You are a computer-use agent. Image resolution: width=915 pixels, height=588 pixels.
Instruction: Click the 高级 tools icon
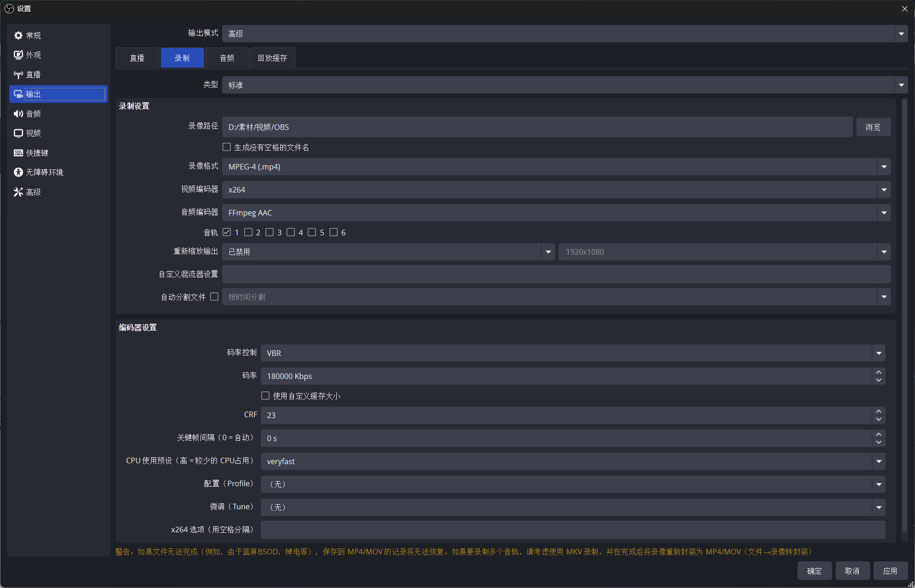coord(18,192)
